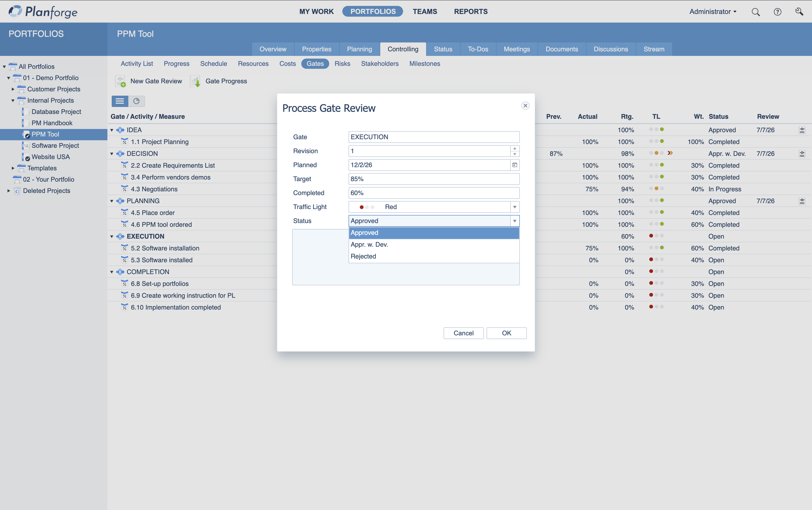Click the PM Handbook project icon

(26, 123)
